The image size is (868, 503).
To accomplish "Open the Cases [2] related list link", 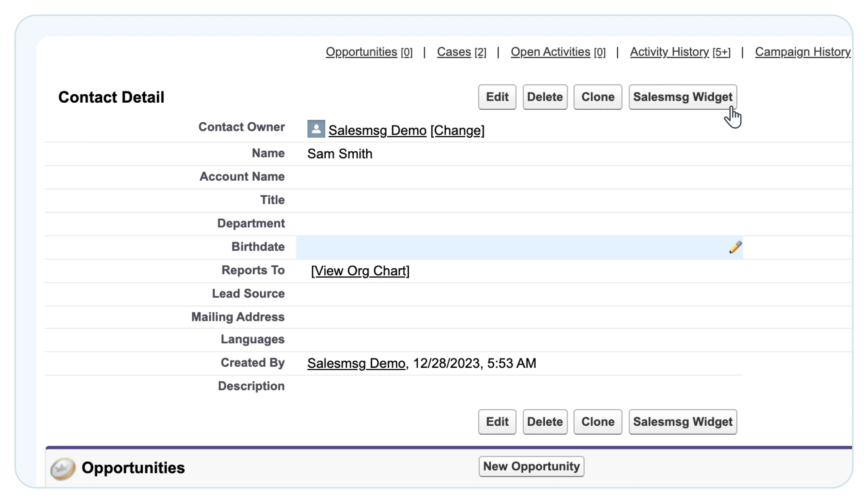I will coord(461,52).
